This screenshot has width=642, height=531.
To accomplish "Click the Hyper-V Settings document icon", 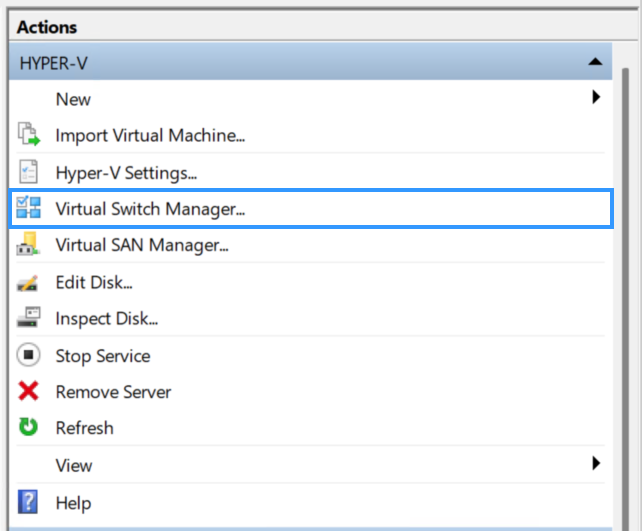I will 28,172.
